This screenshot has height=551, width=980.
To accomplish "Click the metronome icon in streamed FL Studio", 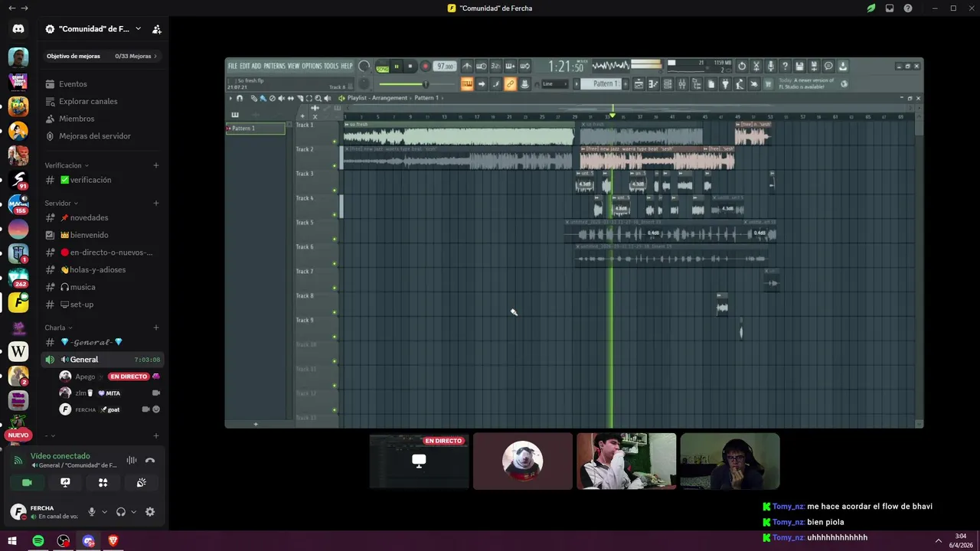I will (467, 67).
